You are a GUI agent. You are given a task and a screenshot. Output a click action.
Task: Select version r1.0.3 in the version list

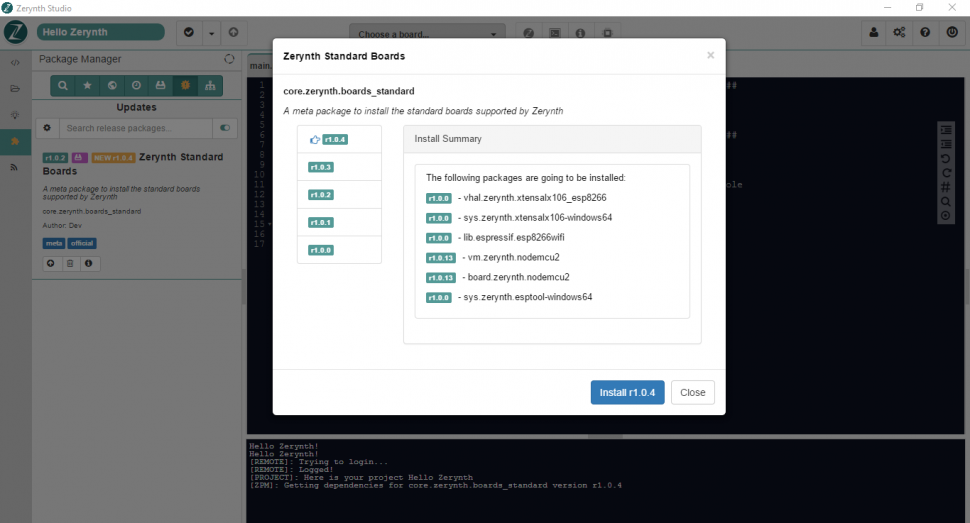pyautogui.click(x=339, y=167)
